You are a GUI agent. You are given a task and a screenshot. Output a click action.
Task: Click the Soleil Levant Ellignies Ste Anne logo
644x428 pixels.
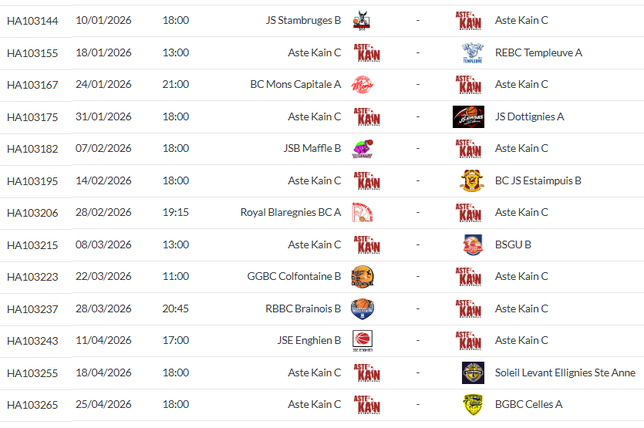coord(473,372)
